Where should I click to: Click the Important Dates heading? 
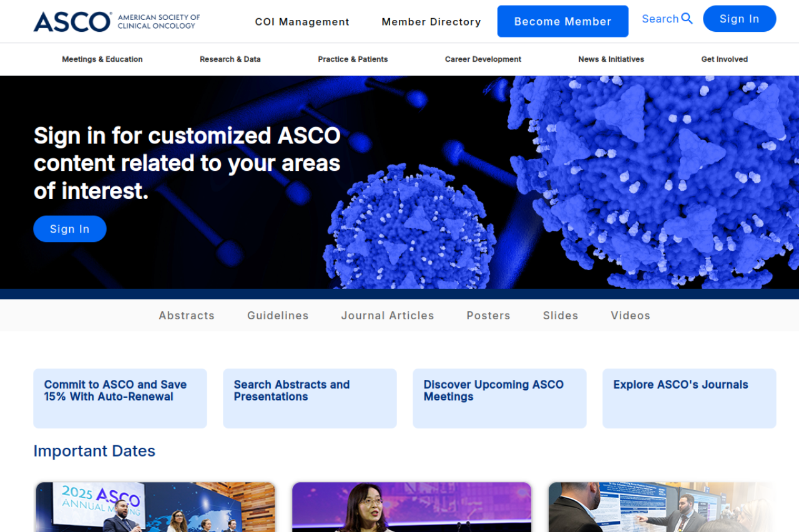pyautogui.click(x=94, y=451)
